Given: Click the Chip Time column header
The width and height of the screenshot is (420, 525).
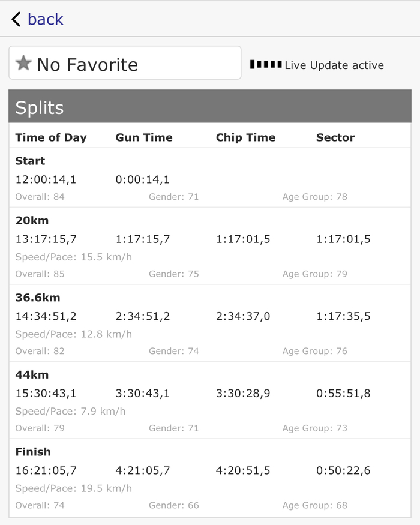Looking at the screenshot, I should coord(245,137).
